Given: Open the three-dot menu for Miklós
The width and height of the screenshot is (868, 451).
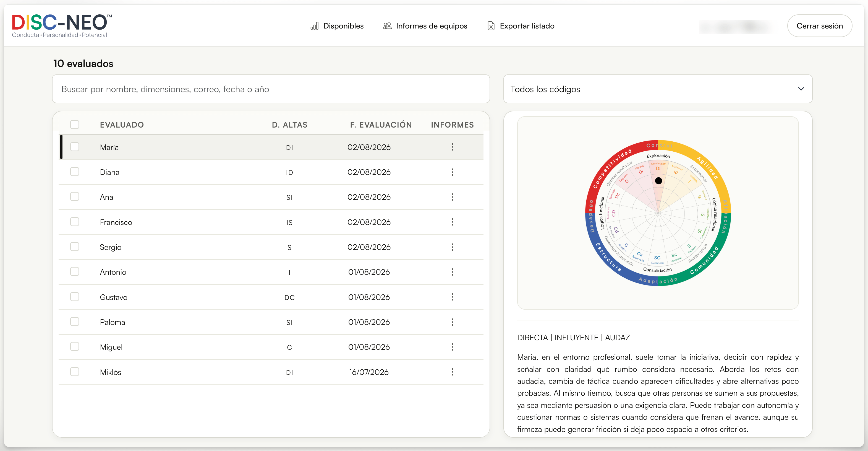Looking at the screenshot, I should click(452, 372).
